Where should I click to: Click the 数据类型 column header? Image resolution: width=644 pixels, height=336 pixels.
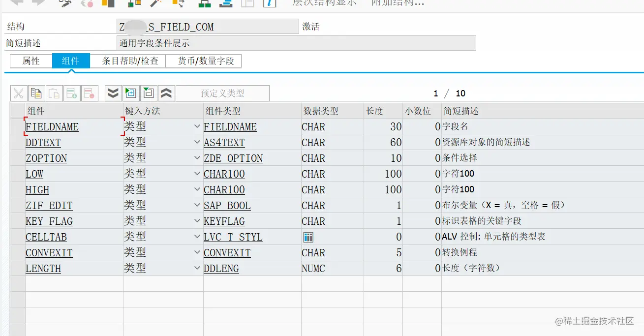click(x=333, y=111)
